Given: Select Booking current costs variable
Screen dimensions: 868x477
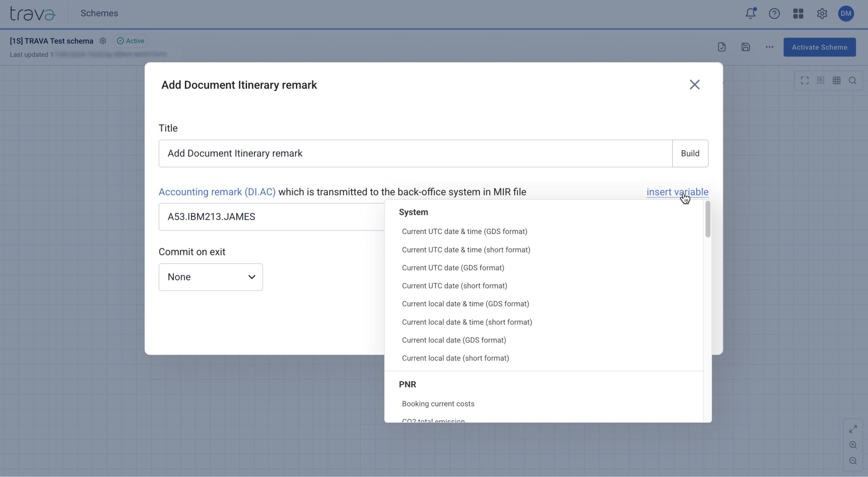Looking at the screenshot, I should point(438,404).
